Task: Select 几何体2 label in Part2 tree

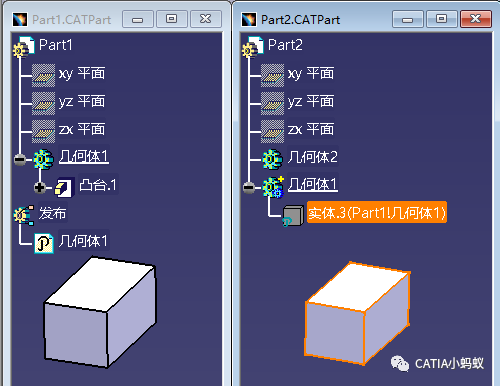Action: [x=313, y=157]
